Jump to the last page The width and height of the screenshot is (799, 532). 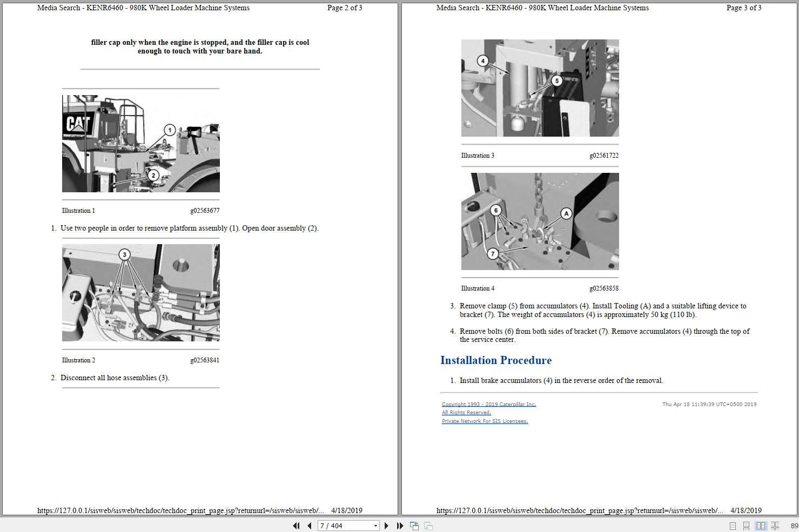tap(399, 525)
